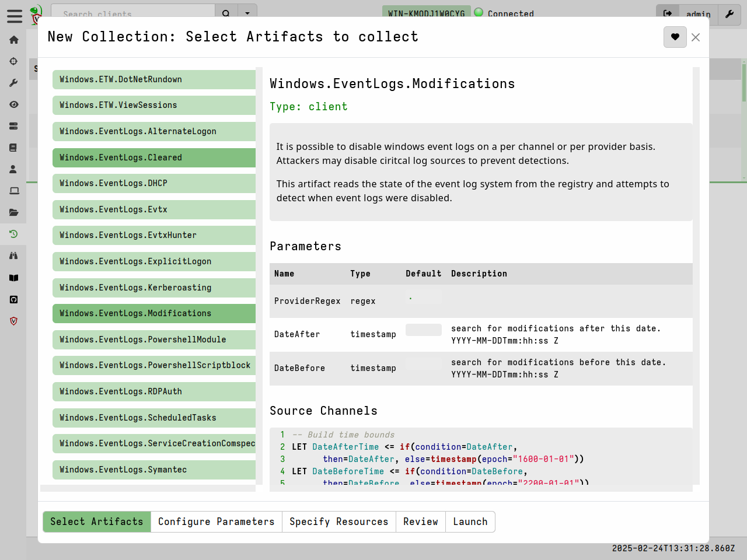
Task: Open Notebooks book icon in the sidebar
Action: pos(13,148)
